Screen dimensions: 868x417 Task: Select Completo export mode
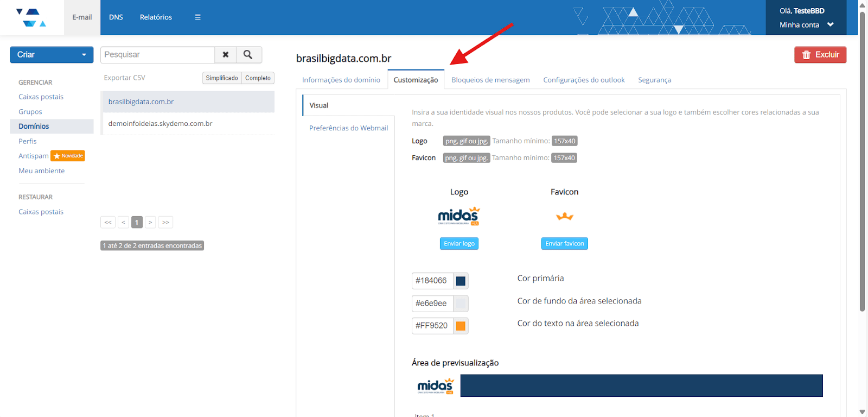258,78
